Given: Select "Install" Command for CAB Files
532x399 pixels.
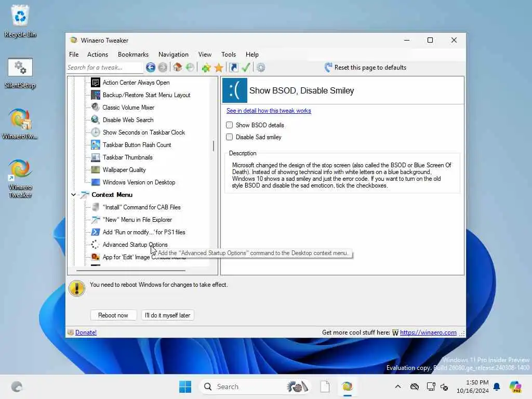Looking at the screenshot, I should (x=142, y=207).
